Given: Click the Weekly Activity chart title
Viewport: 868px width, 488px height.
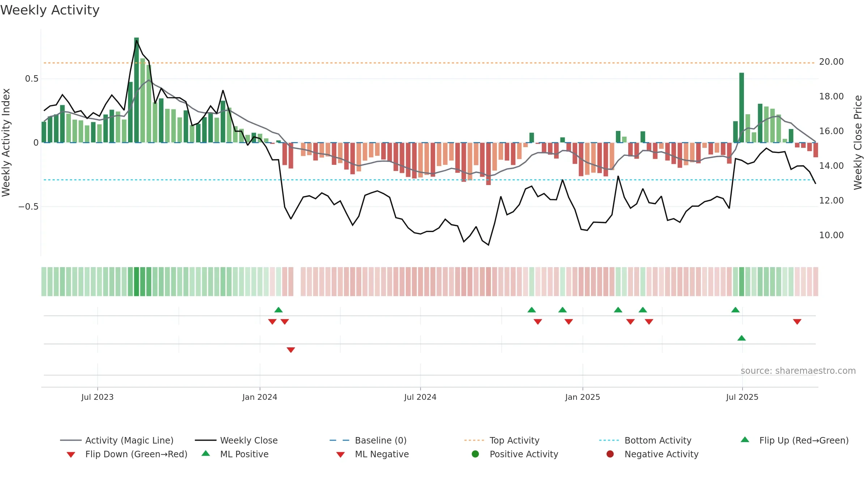Looking at the screenshot, I should [x=50, y=10].
